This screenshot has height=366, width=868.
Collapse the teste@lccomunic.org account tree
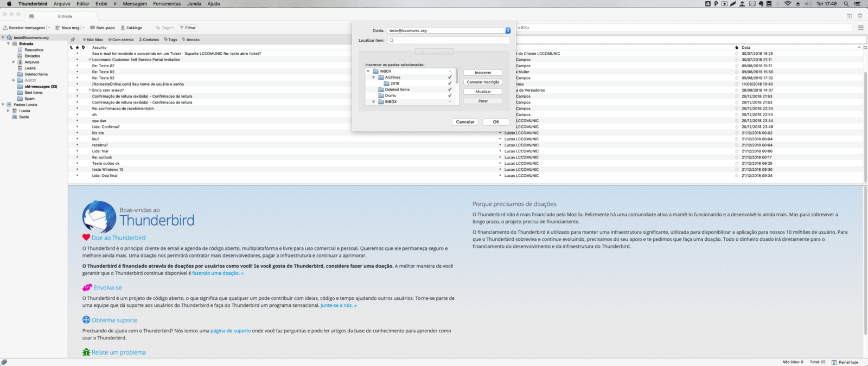coord(3,37)
